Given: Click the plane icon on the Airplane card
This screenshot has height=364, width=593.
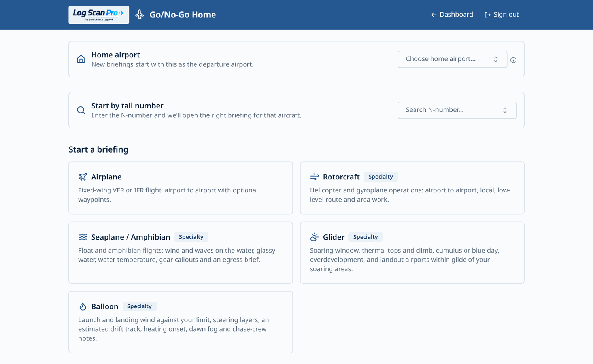Looking at the screenshot, I should (83, 177).
